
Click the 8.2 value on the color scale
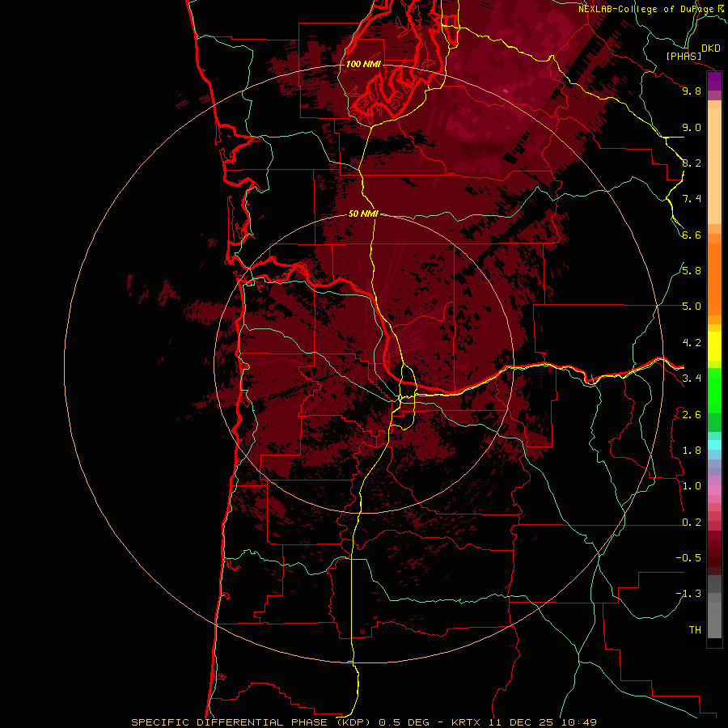(x=692, y=163)
